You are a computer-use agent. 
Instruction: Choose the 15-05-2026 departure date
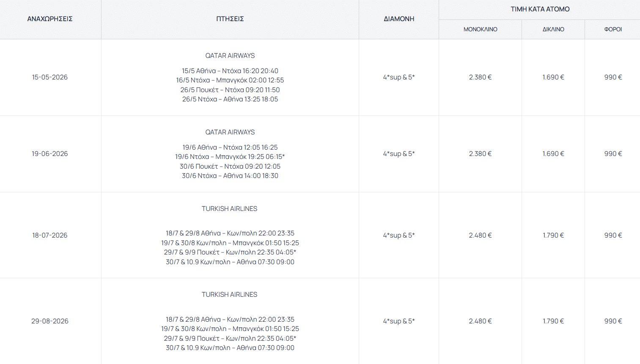click(x=50, y=77)
